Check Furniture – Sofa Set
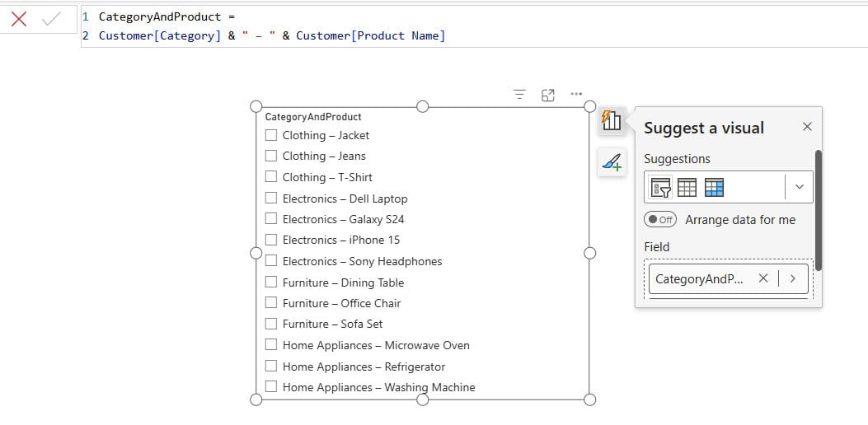 pyautogui.click(x=270, y=324)
